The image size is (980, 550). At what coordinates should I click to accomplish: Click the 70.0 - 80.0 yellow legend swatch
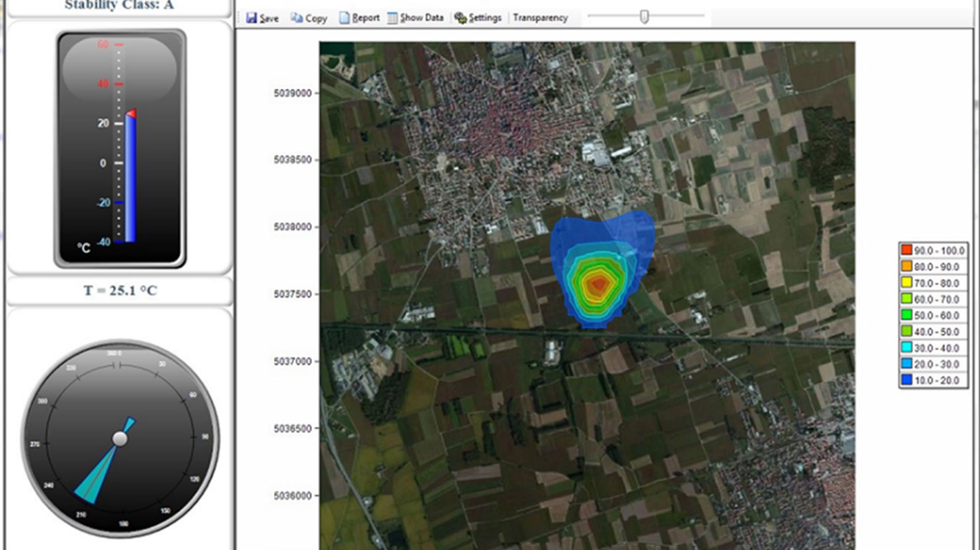pos(906,283)
